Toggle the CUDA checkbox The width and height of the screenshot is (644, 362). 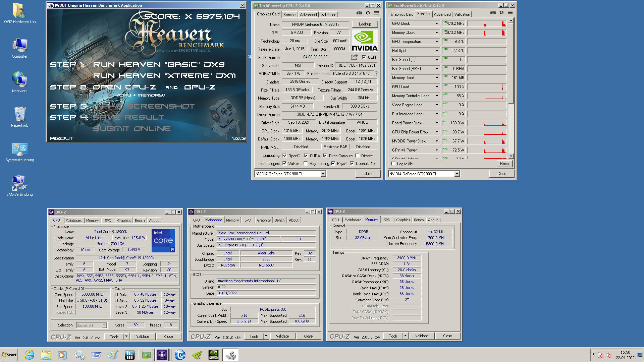[306, 156]
